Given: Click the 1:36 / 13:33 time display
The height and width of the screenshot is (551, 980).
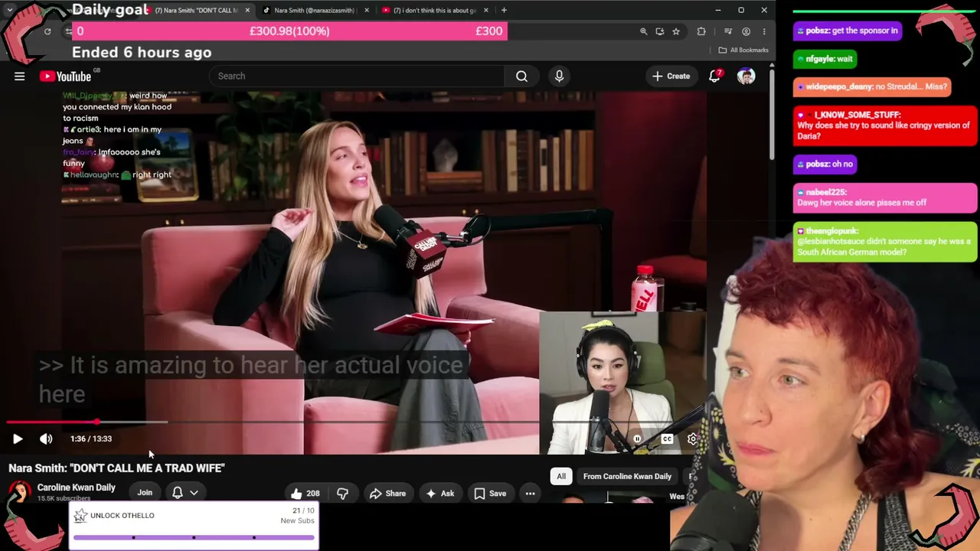Looking at the screenshot, I should [91, 439].
